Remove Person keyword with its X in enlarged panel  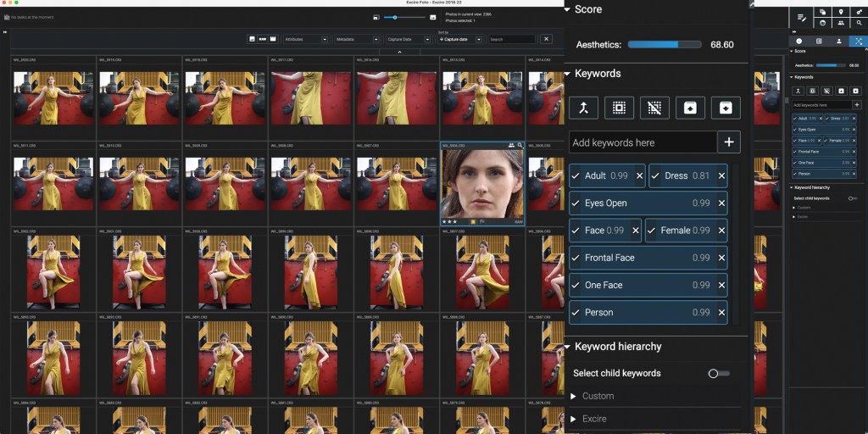pos(721,312)
